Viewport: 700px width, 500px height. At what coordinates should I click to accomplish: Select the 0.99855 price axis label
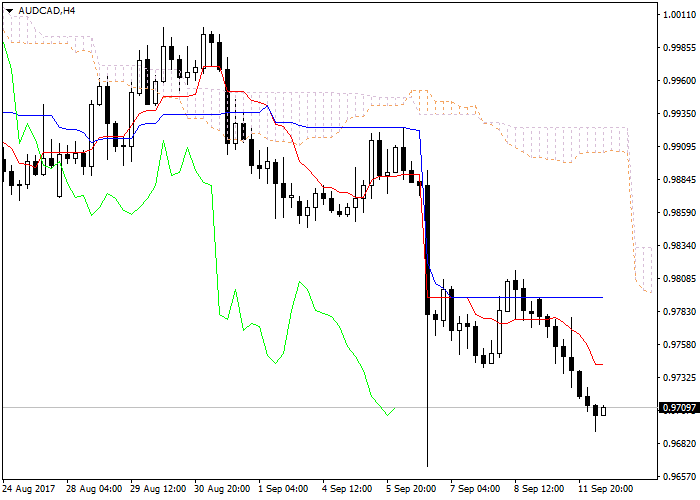tap(679, 48)
